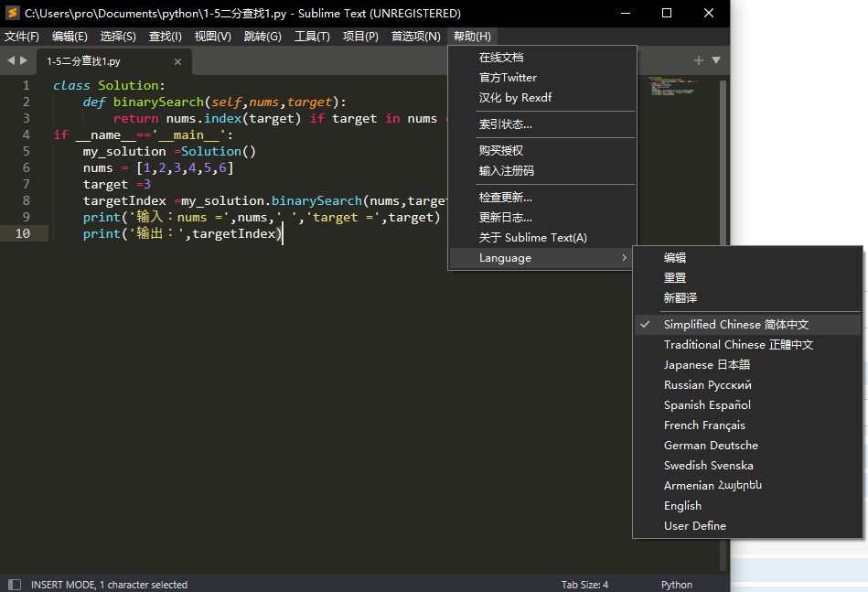Choose 在线文档 from the help menu
The width and height of the screenshot is (868, 592).
[x=542, y=57]
